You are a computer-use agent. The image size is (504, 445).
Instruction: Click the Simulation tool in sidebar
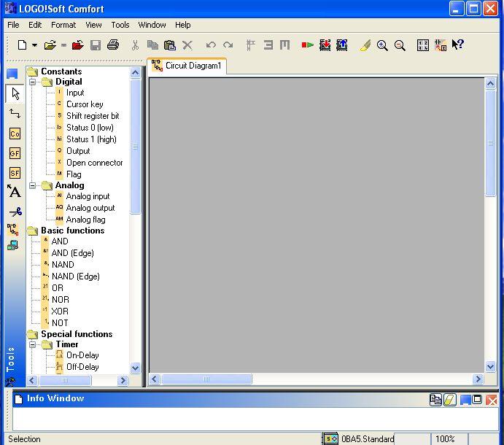click(x=13, y=230)
